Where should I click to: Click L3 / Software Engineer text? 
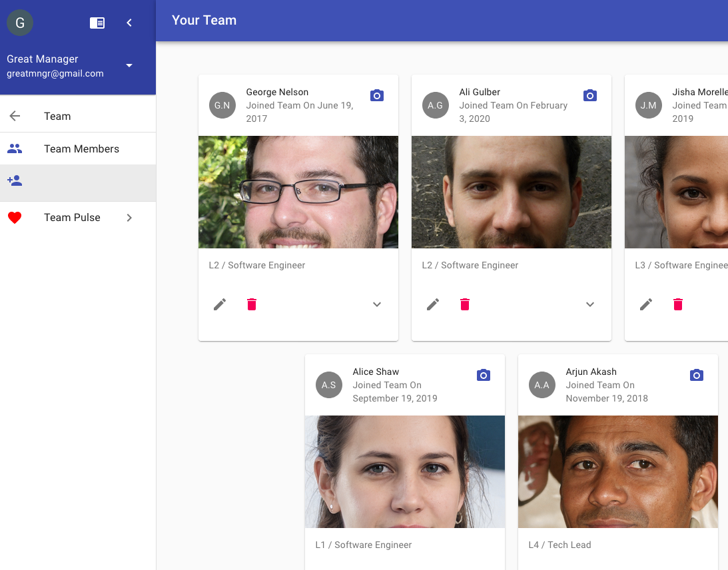pyautogui.click(x=681, y=265)
